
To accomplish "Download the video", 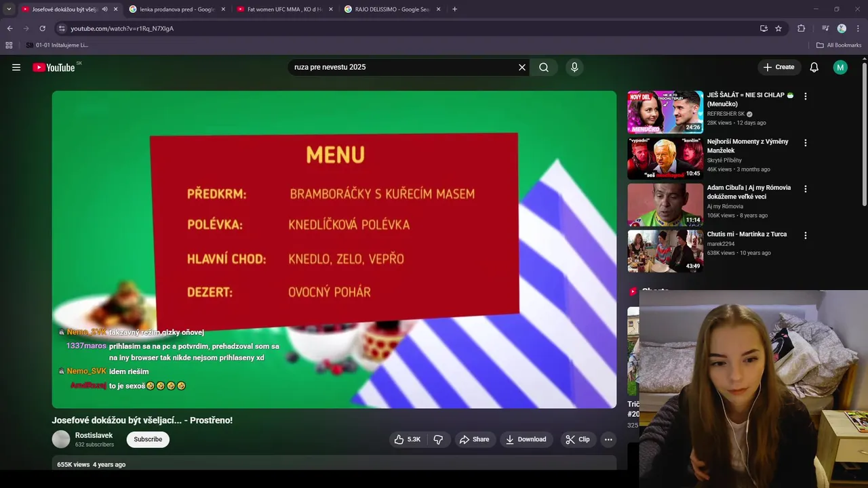I will click(526, 439).
